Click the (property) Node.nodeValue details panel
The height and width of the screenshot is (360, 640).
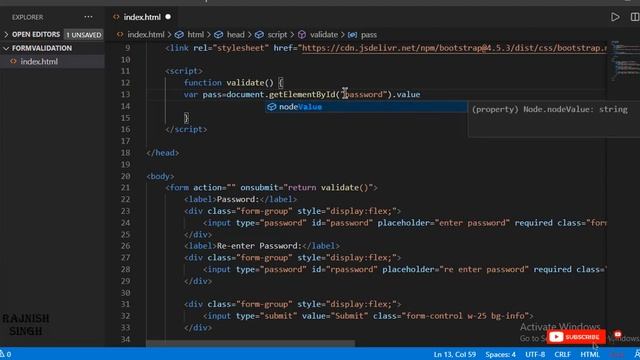(554, 119)
